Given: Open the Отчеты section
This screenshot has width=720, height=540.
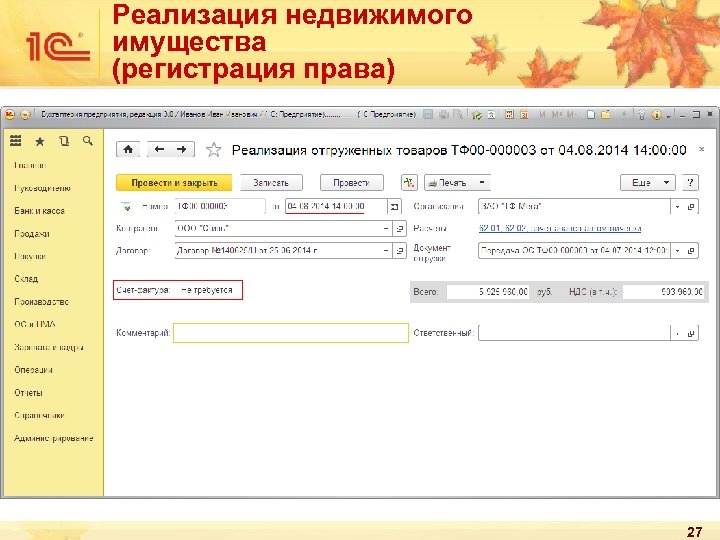Looking at the screenshot, I should click(28, 393).
